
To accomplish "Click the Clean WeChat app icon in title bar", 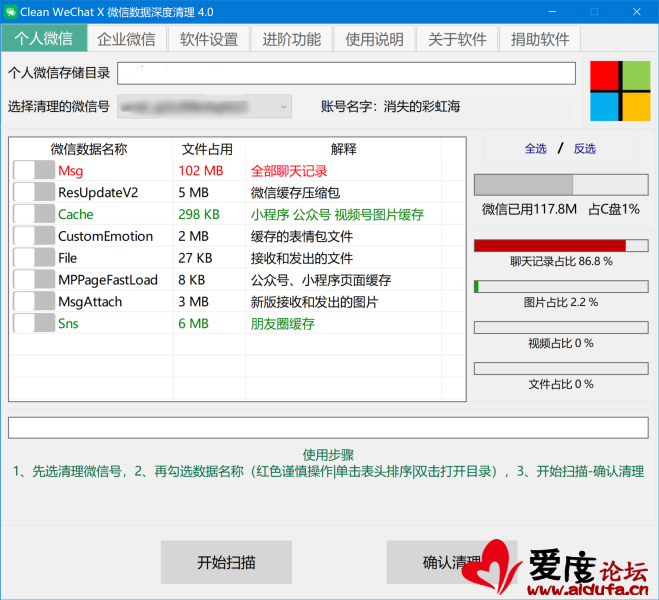I will pyautogui.click(x=10, y=12).
